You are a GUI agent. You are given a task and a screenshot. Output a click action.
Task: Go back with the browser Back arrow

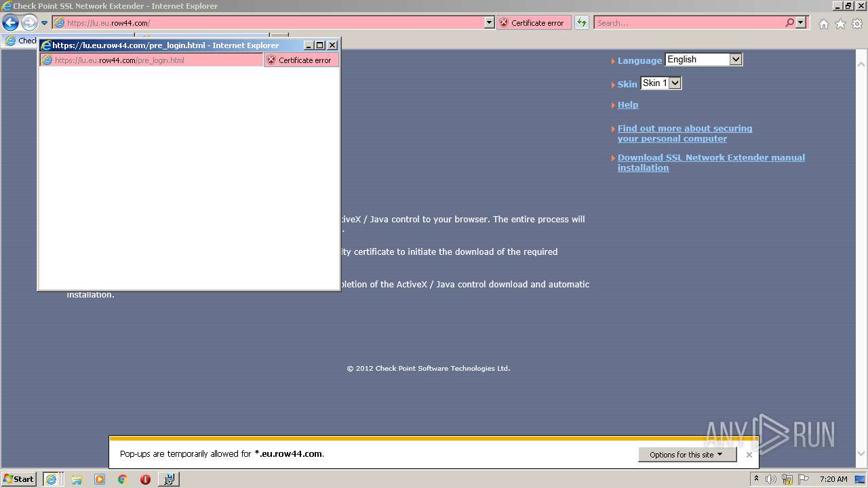[10, 22]
